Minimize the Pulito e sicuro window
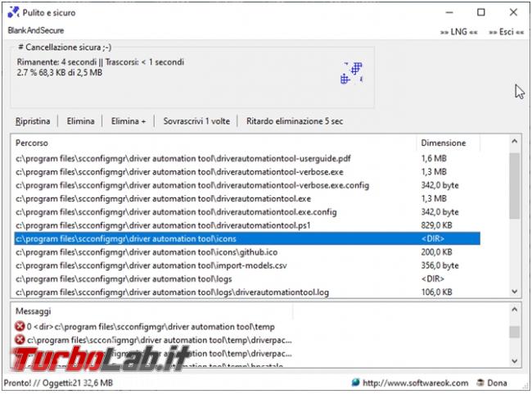This screenshot has height=394, width=532. pos(449,12)
